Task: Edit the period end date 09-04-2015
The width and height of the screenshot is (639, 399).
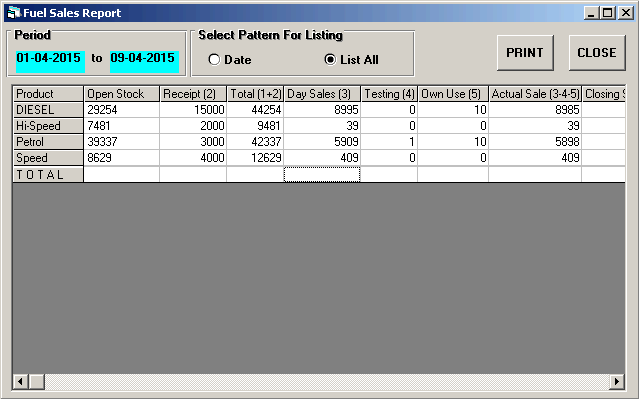Action: 144,62
